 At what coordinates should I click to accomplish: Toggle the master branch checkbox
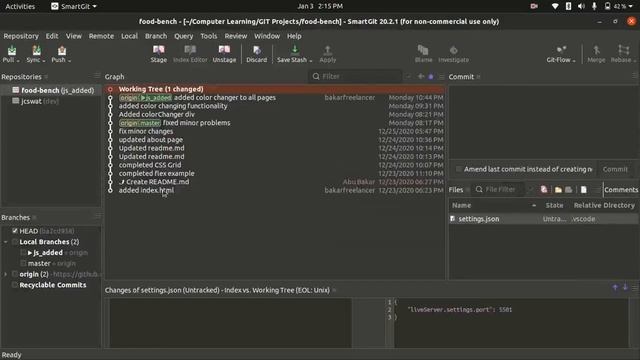(x=23, y=263)
